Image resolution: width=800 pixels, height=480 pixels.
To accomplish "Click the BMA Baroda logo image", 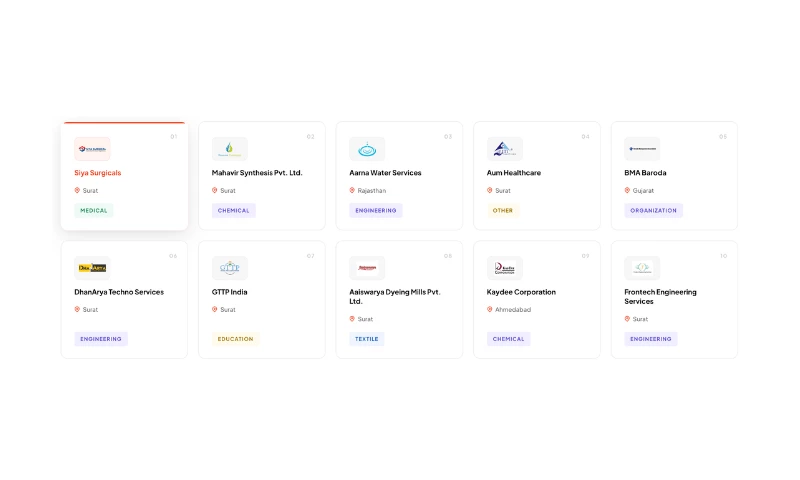I will click(642, 149).
